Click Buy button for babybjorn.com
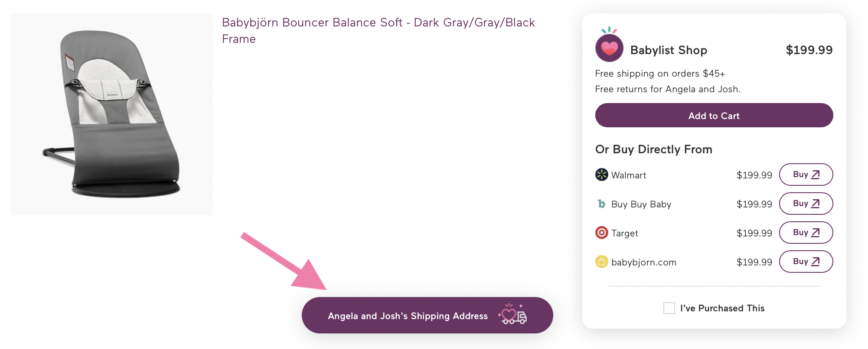This screenshot has height=349, width=868. (x=806, y=262)
